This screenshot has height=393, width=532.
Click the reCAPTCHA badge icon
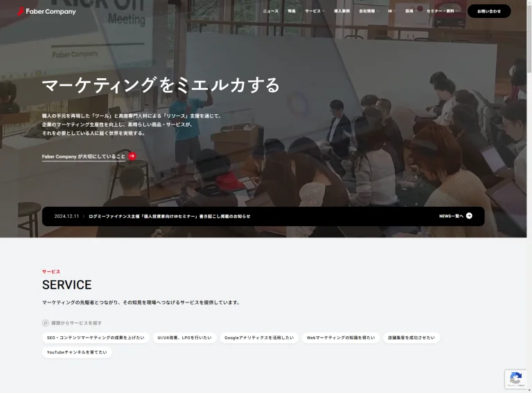[515, 378]
